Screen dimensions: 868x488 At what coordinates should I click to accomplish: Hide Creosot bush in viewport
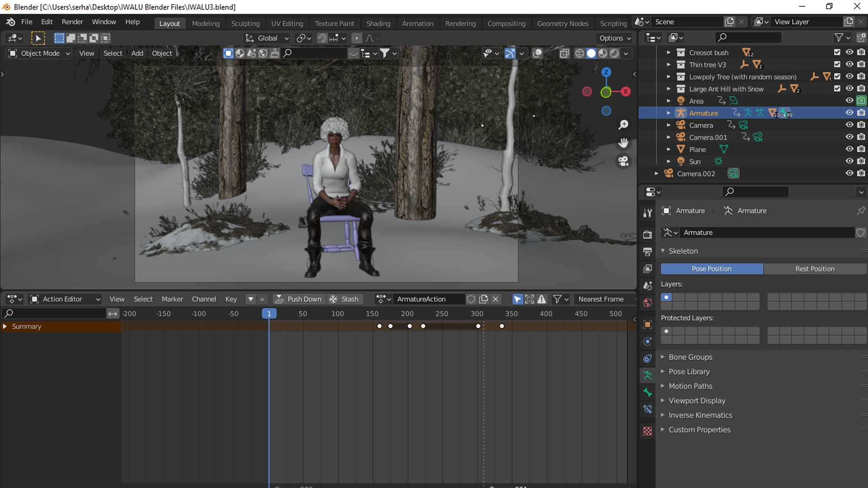pos(849,52)
